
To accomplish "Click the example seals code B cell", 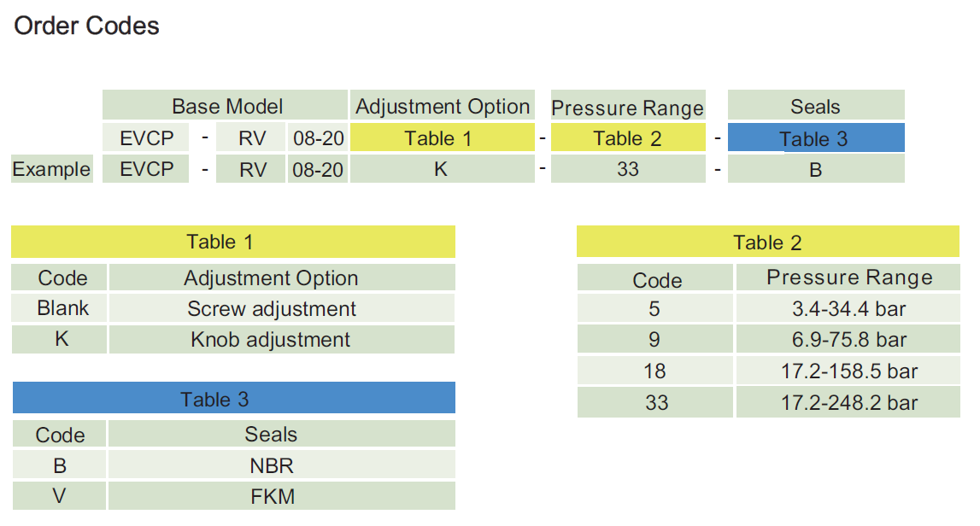I will 815,169.
